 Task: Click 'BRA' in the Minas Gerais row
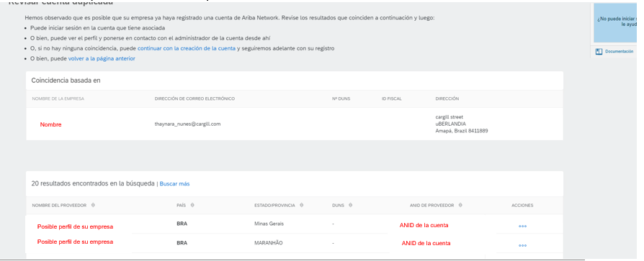click(x=182, y=224)
